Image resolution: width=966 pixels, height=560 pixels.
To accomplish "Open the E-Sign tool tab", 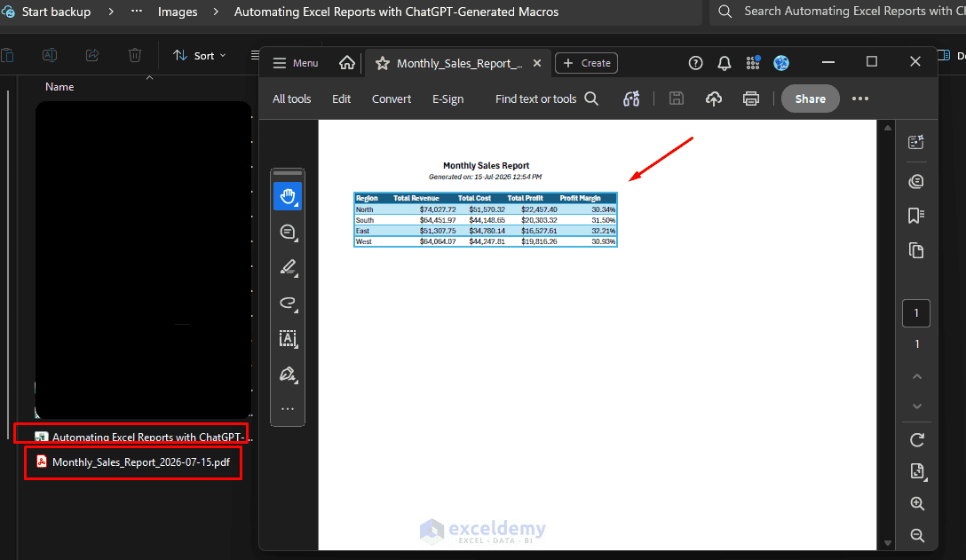I will click(447, 99).
